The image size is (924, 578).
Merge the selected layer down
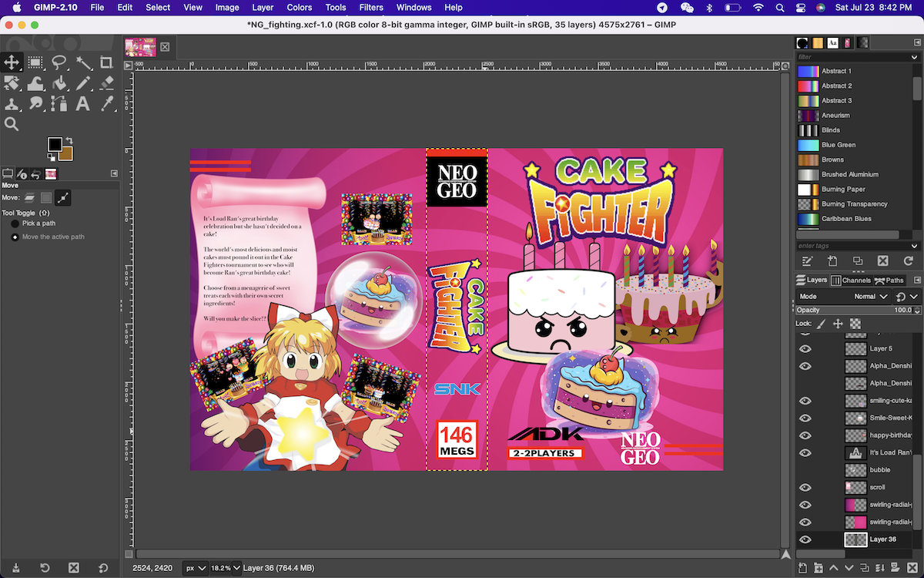click(x=882, y=569)
